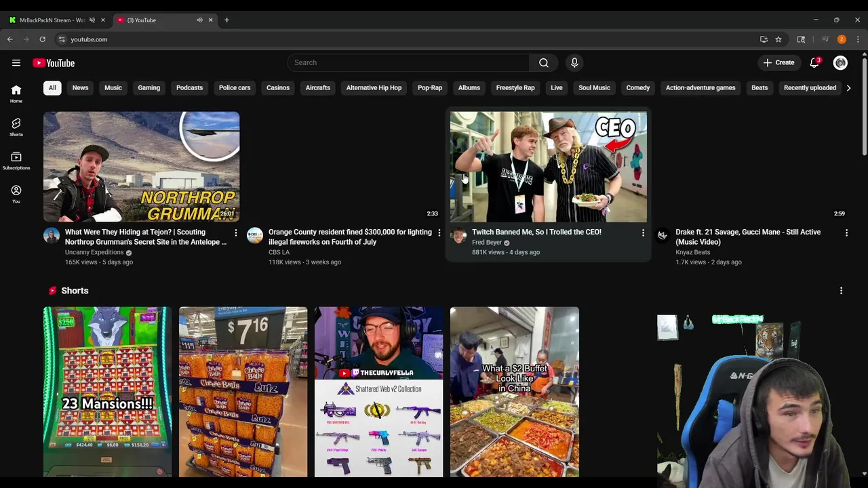Click the install/cast icon in address bar
Screen dimensions: 868x488
pyautogui.click(x=764, y=39)
